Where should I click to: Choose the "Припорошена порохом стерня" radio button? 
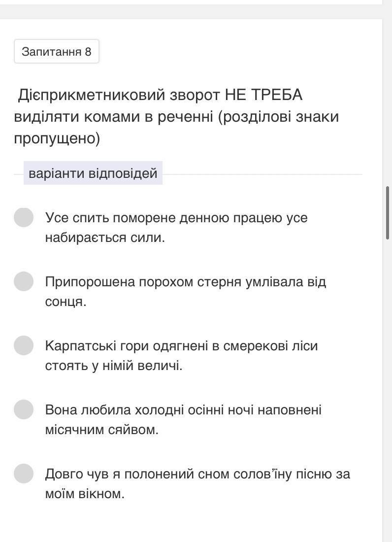point(24,281)
